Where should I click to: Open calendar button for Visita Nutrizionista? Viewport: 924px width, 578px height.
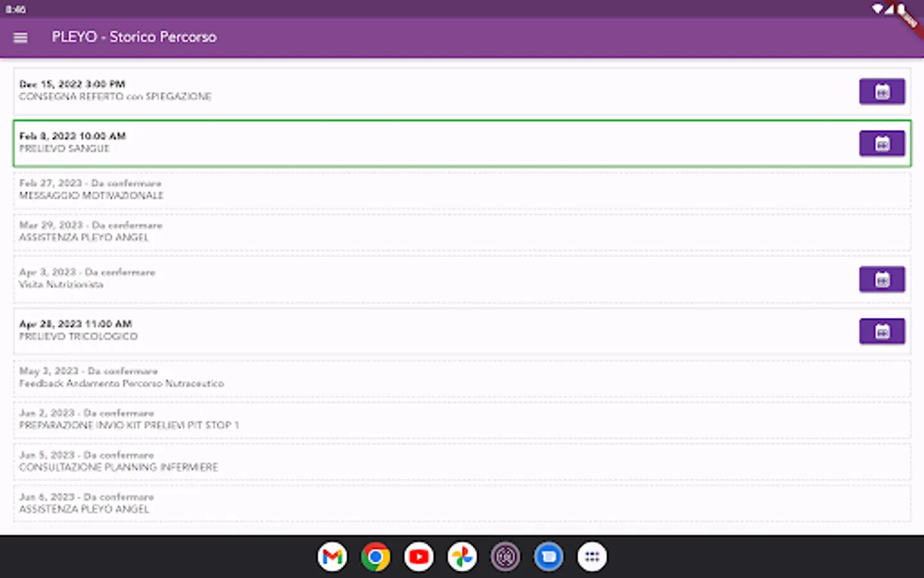pyautogui.click(x=882, y=279)
